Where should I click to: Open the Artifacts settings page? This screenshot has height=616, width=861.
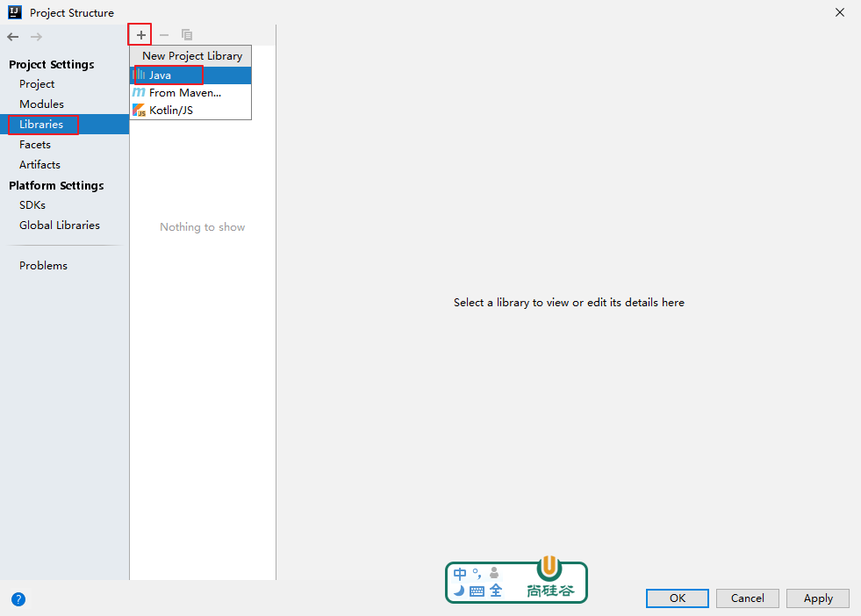[x=39, y=165]
